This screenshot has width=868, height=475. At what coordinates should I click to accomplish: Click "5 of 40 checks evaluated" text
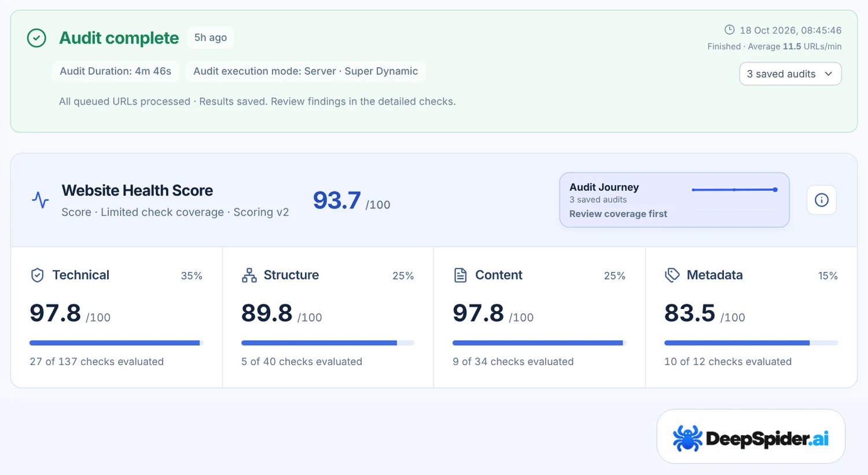click(301, 362)
